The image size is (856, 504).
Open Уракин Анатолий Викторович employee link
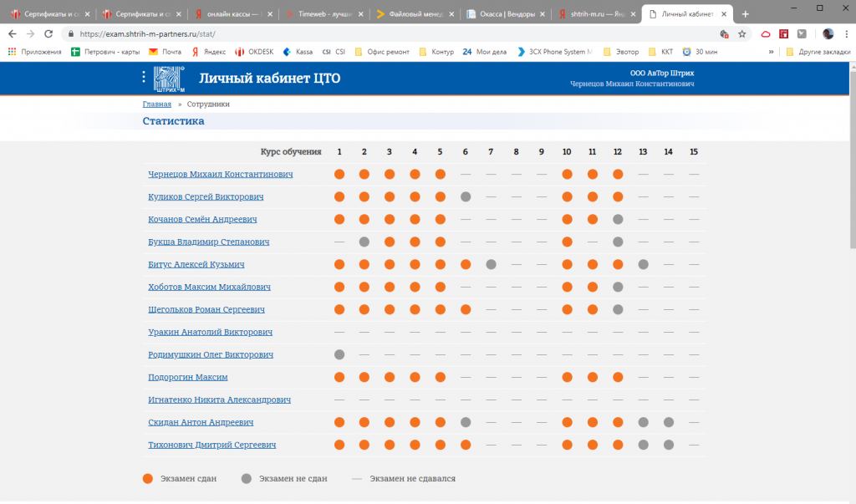point(210,332)
